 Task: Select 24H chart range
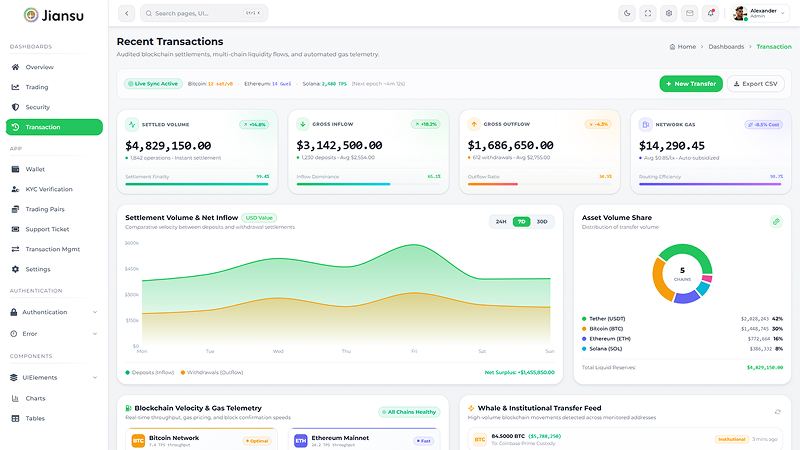click(501, 221)
